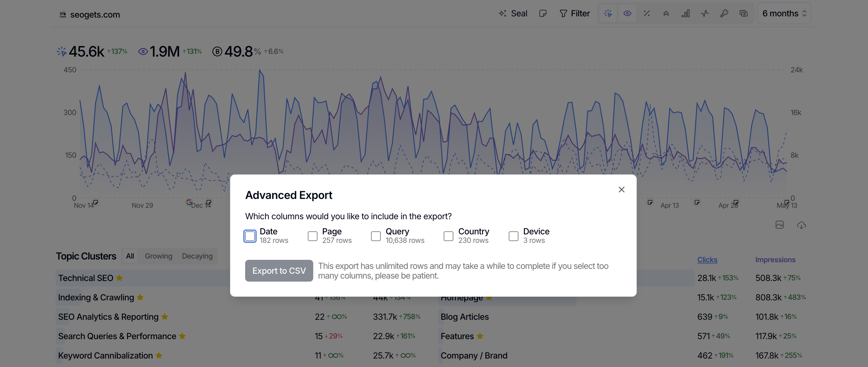Image resolution: width=868 pixels, height=367 pixels.
Task: Switch to the Growing topic clusters tab
Action: [158, 256]
